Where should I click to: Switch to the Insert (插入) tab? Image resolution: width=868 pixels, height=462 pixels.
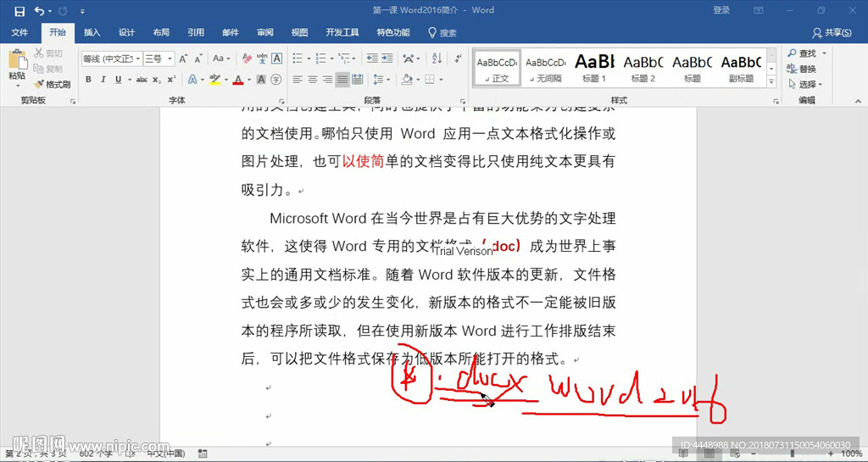pyautogui.click(x=92, y=33)
